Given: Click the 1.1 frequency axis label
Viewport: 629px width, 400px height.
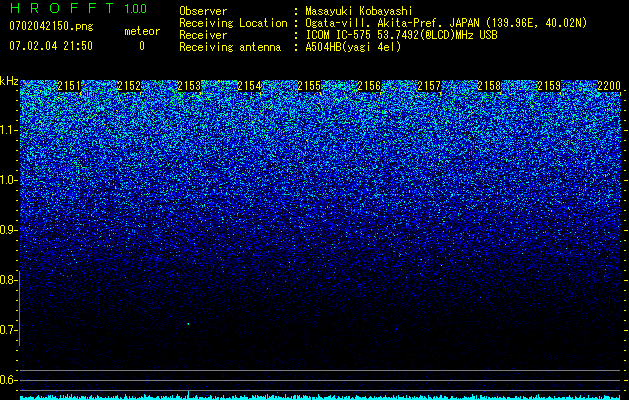Looking at the screenshot, I should pyautogui.click(x=8, y=130).
